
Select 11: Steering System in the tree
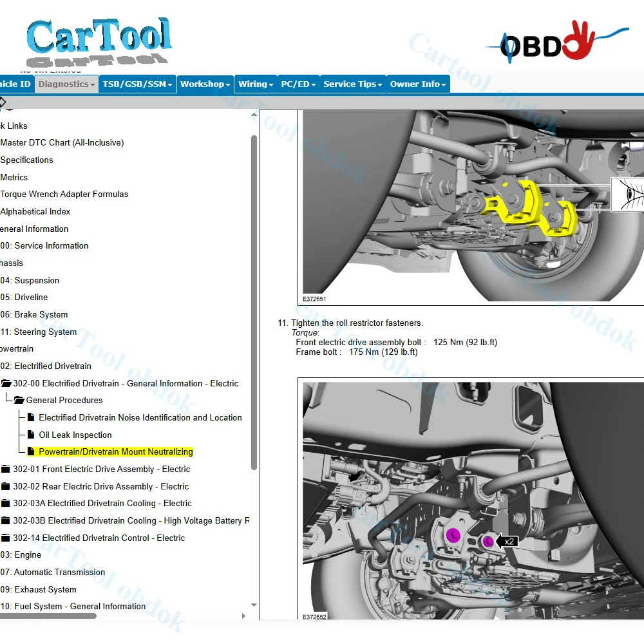(39, 332)
